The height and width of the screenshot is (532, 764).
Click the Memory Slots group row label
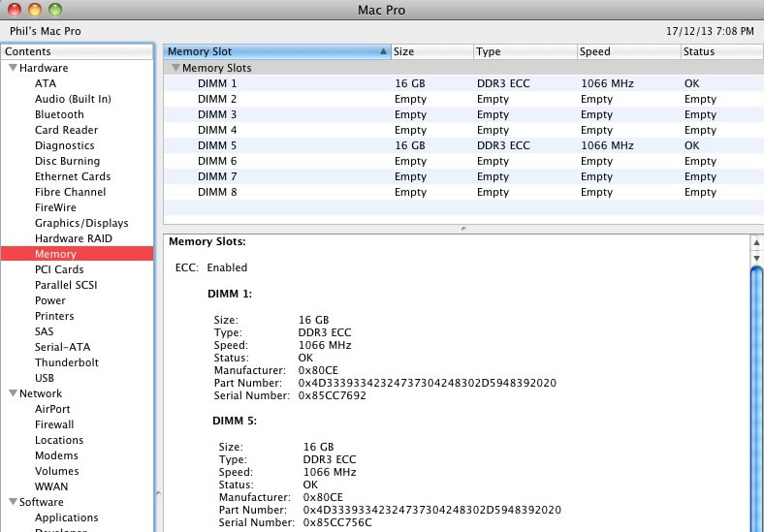pyautogui.click(x=217, y=68)
